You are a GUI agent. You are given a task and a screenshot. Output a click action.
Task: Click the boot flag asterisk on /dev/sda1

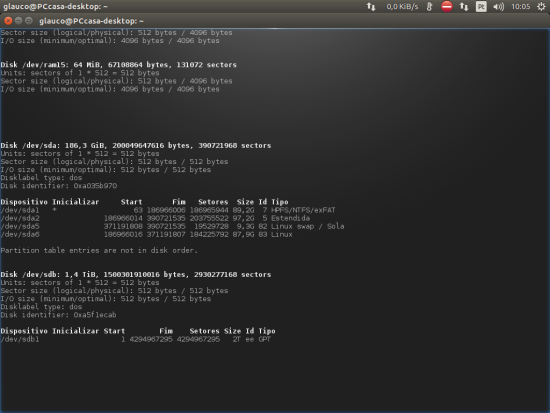(x=54, y=210)
